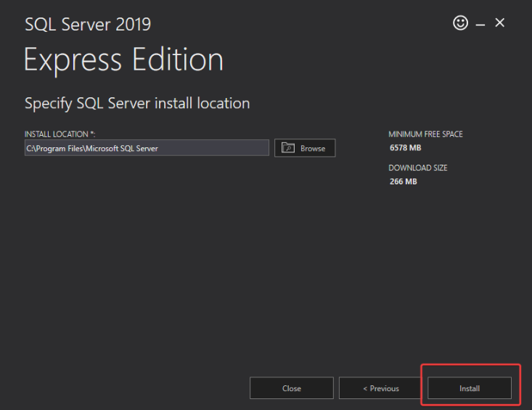Click the Close button at bottom

pyautogui.click(x=292, y=388)
